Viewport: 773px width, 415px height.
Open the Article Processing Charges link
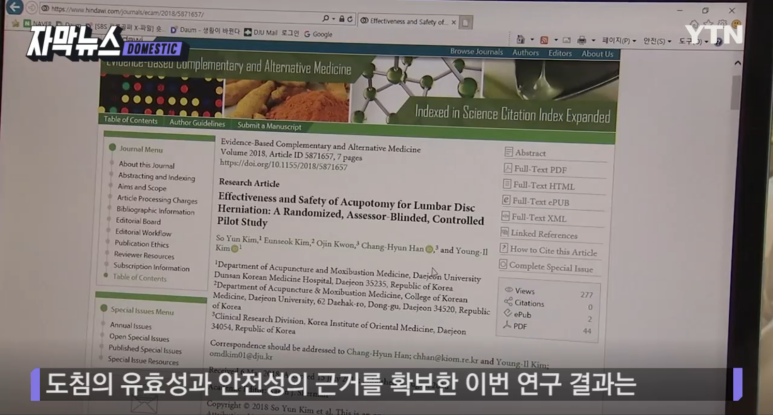[x=156, y=199]
